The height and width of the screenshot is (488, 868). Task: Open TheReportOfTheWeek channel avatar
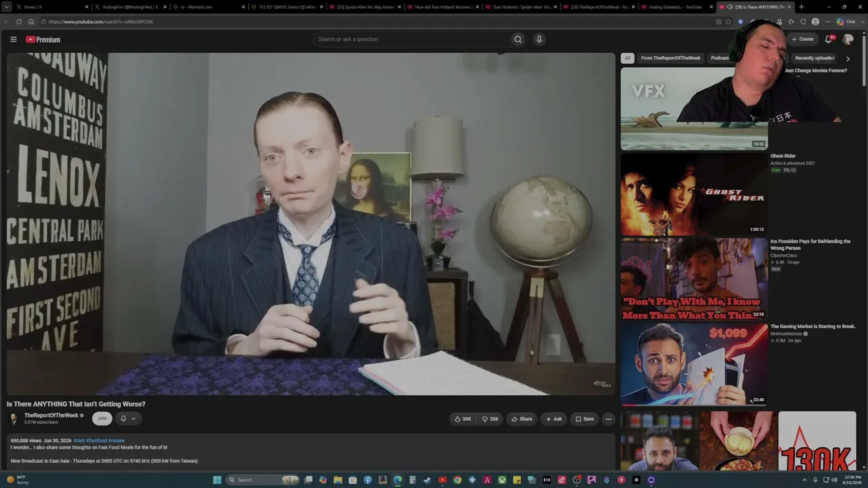coord(14,418)
